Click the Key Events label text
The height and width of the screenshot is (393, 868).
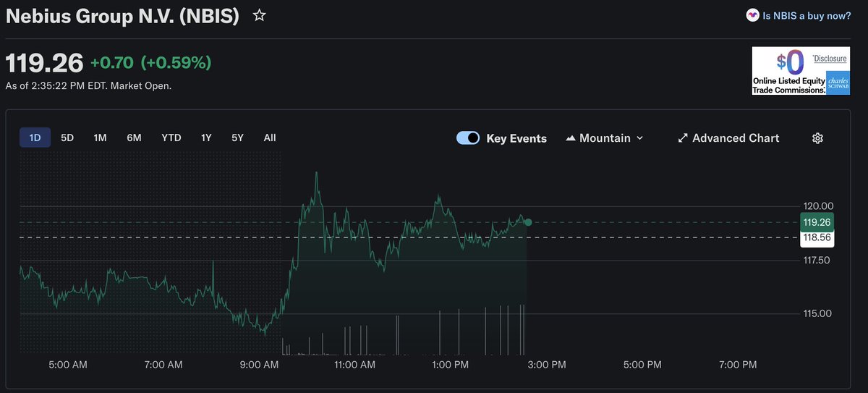[516, 138]
